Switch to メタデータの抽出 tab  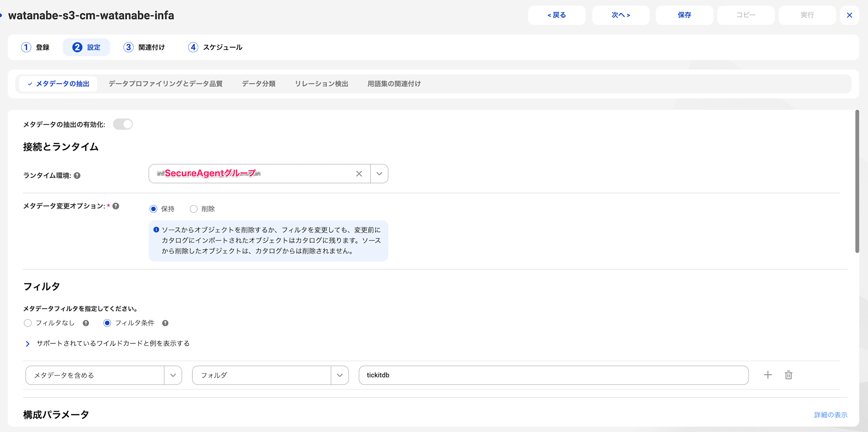pos(58,84)
